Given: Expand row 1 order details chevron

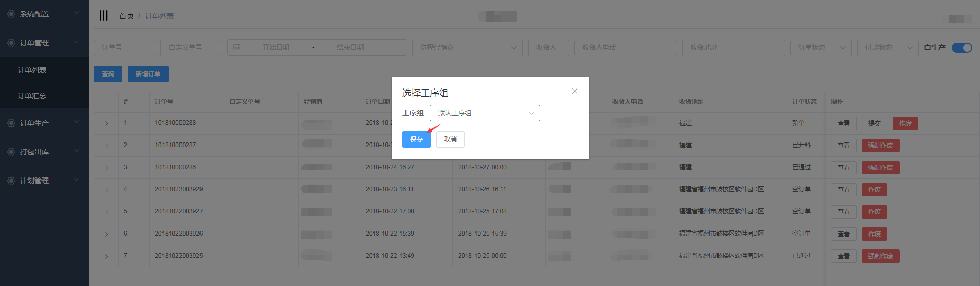Looking at the screenshot, I should (x=106, y=123).
